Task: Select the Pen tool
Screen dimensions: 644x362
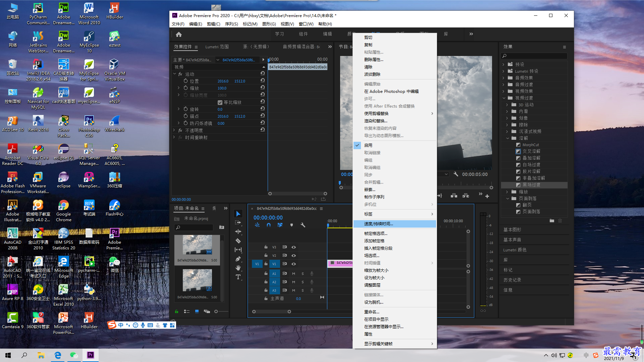Action: point(238,259)
